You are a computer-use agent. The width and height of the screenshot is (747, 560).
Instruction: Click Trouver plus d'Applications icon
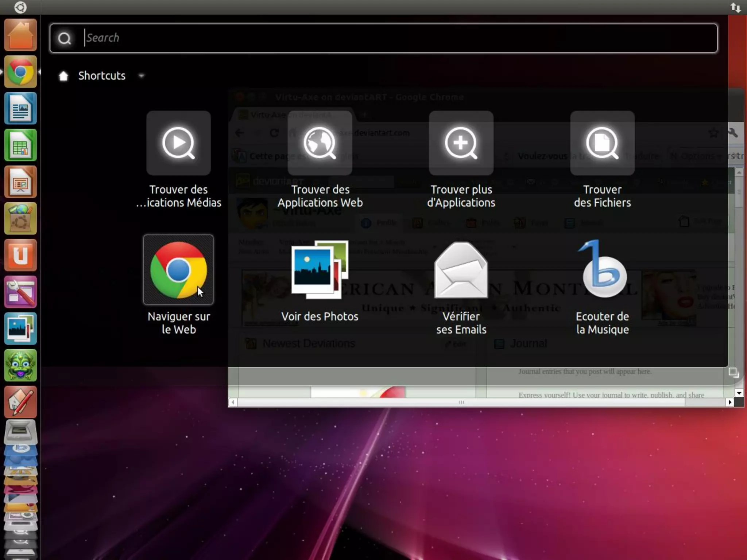[461, 143]
